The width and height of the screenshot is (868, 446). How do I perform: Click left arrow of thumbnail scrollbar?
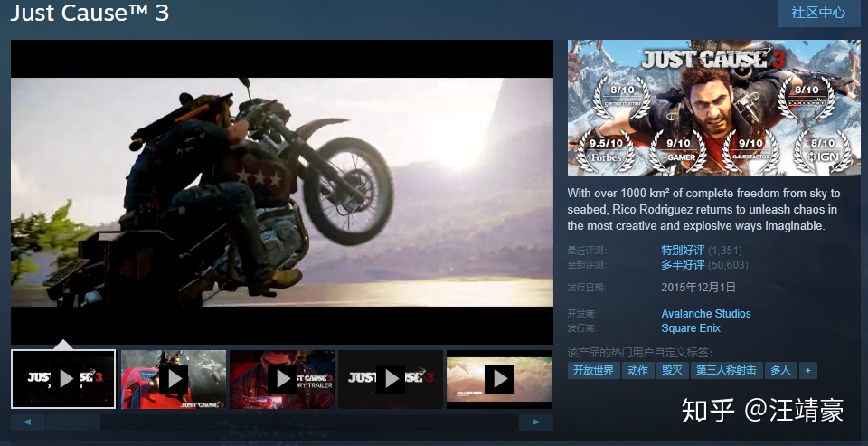[x=28, y=422]
